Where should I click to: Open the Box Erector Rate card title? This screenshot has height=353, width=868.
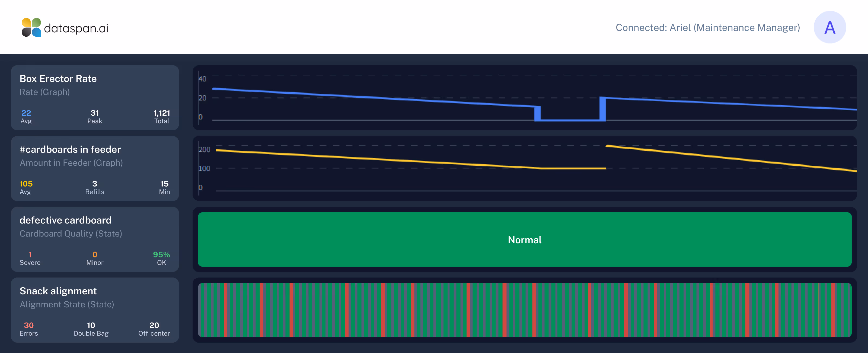coord(58,79)
